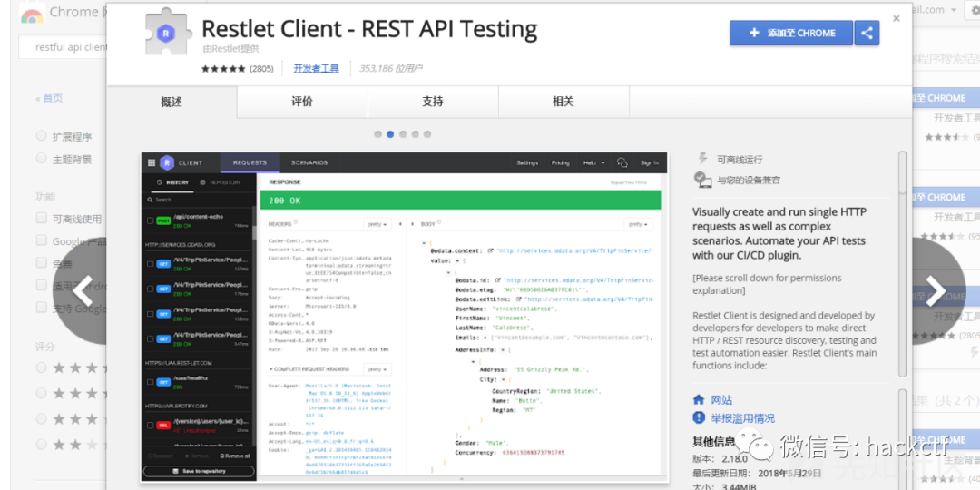This screenshot has height=490, width=980.
Task: Open the account email dropdown arrow
Action: coord(954,10)
